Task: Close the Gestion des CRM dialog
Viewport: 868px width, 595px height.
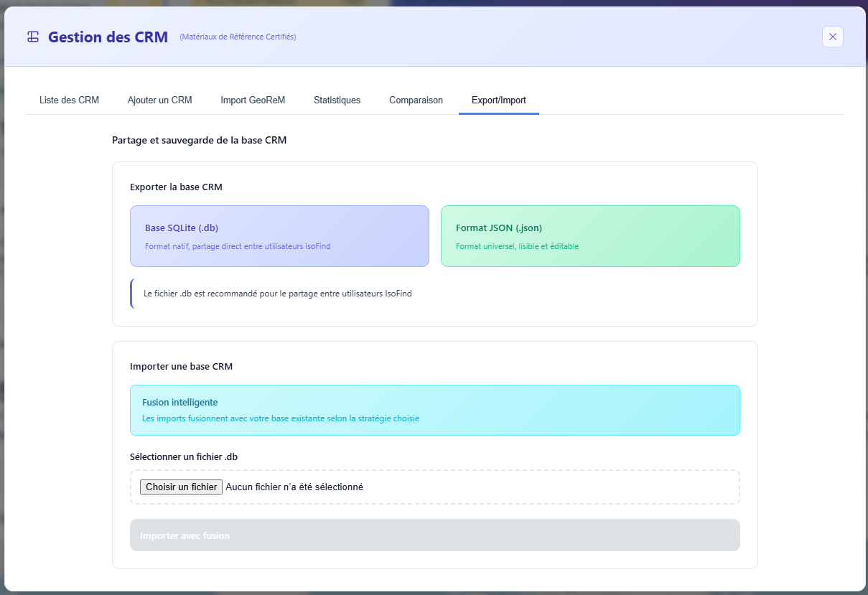Action: (832, 37)
